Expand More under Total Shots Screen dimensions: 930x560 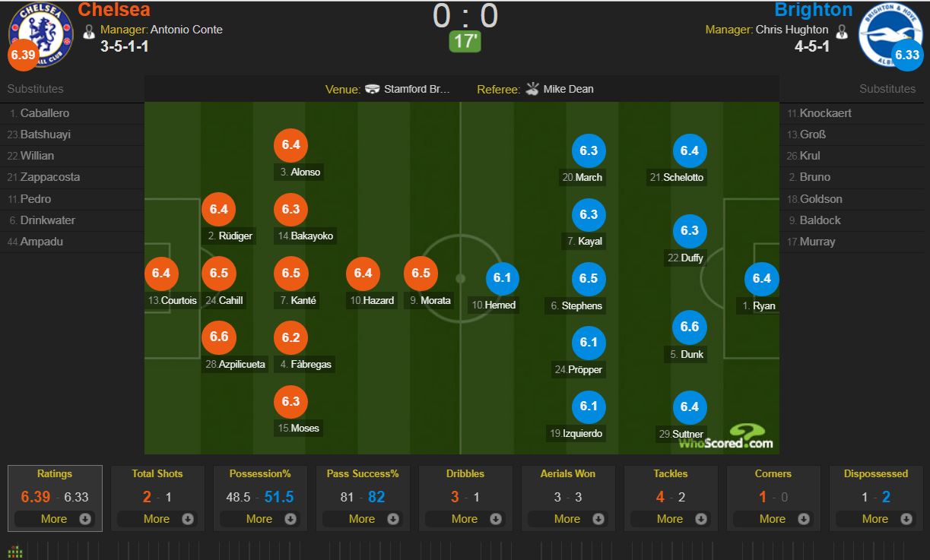point(157,519)
